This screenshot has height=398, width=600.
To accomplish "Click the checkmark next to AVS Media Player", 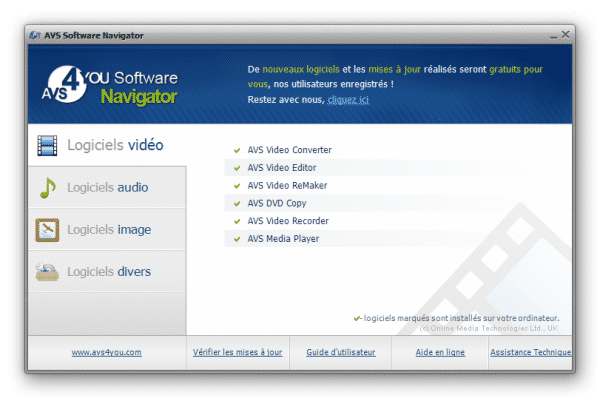I will click(x=237, y=239).
